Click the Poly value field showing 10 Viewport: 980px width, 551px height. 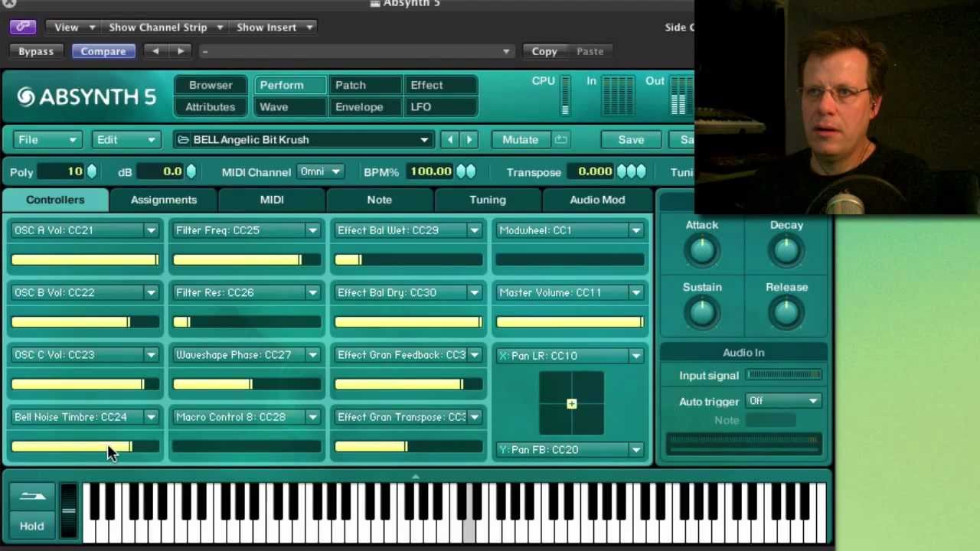pos(61,171)
